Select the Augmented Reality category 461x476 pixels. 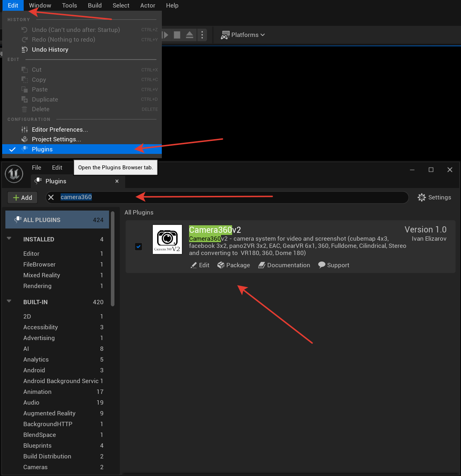click(x=57, y=413)
